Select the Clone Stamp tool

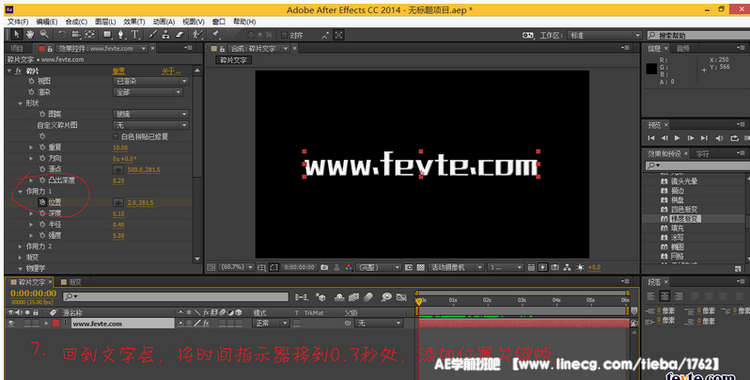[166, 34]
